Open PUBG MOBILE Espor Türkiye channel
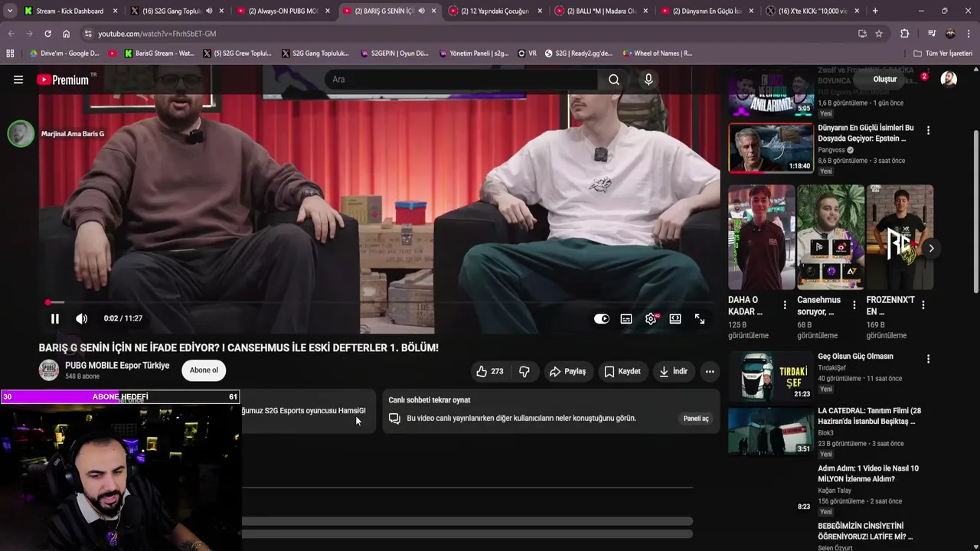 117,366
